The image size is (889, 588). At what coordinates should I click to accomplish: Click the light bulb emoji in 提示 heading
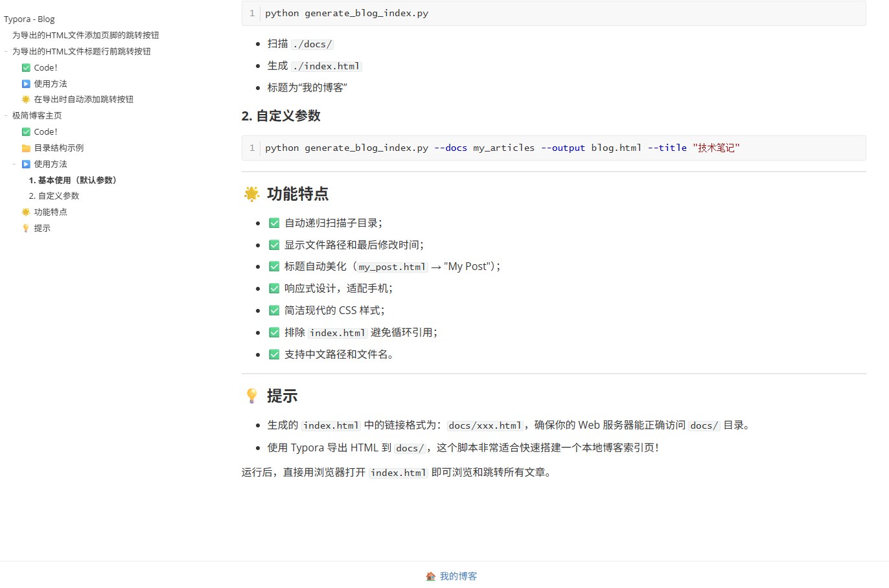click(251, 396)
